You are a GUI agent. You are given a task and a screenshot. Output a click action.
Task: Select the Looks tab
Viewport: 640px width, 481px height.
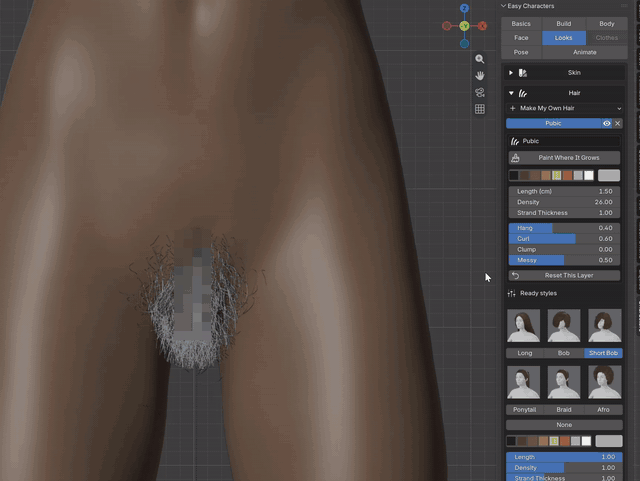pyautogui.click(x=564, y=38)
